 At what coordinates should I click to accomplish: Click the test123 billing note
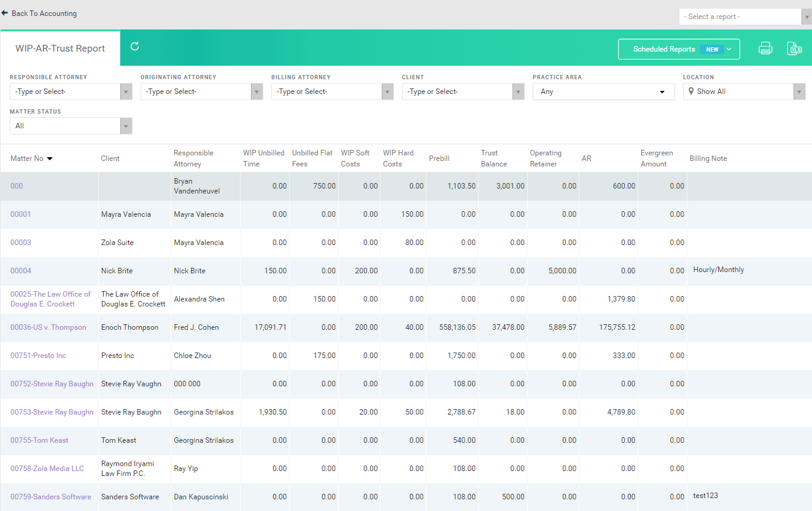(x=706, y=496)
